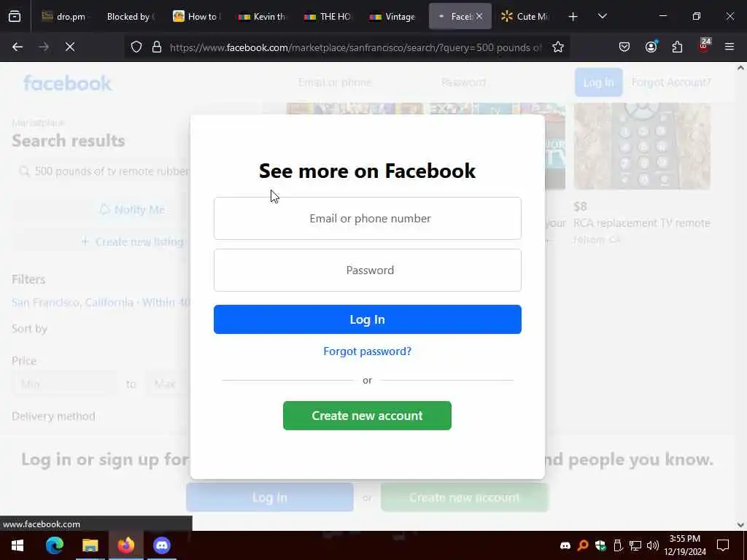The height and width of the screenshot is (560, 747).
Task: Open Firefox View in the tab bar
Action: [x=15, y=17]
